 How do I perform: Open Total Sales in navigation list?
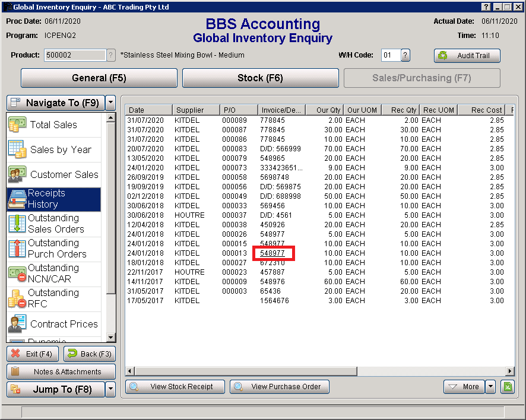pyautogui.click(x=53, y=125)
